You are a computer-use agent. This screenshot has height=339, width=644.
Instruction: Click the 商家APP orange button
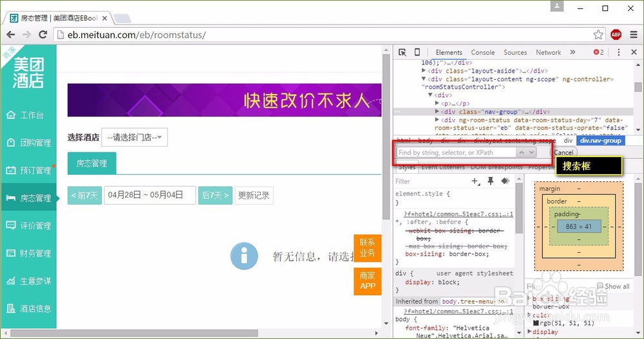click(x=368, y=281)
